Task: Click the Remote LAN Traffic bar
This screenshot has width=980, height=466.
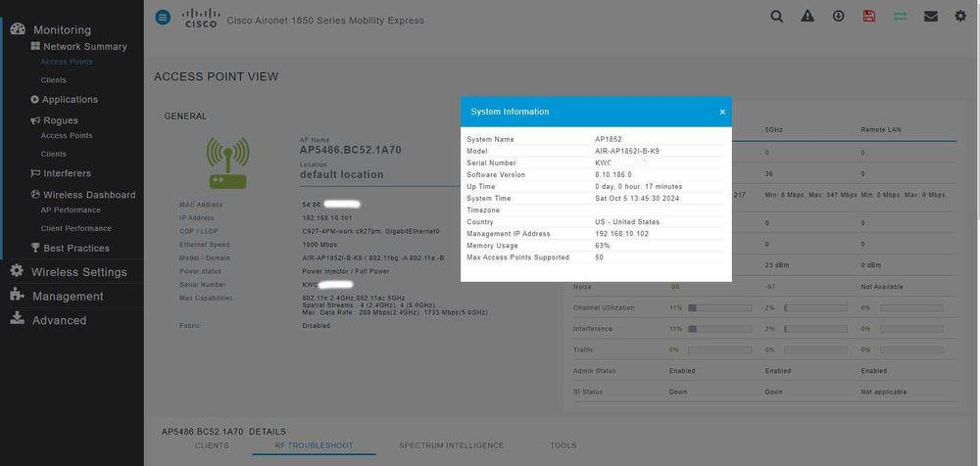Action: tap(911, 349)
